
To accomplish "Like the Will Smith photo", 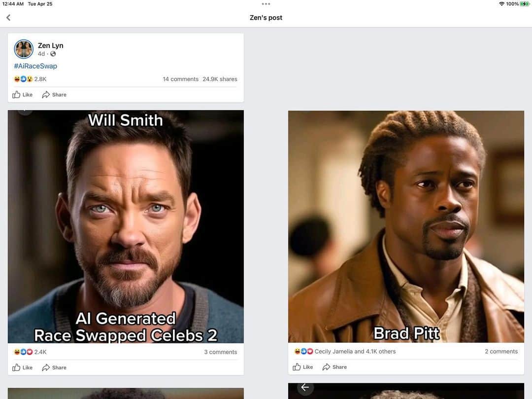I will [x=22, y=367].
